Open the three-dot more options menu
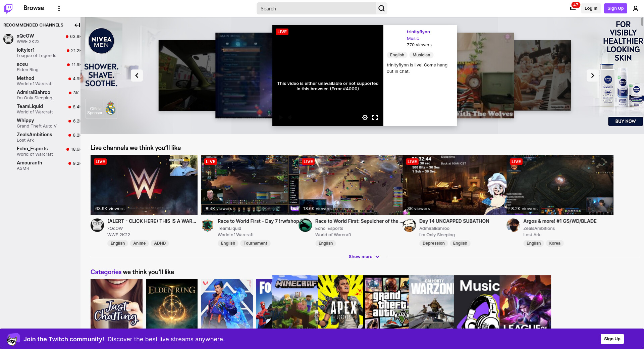644x349 pixels. (59, 8)
